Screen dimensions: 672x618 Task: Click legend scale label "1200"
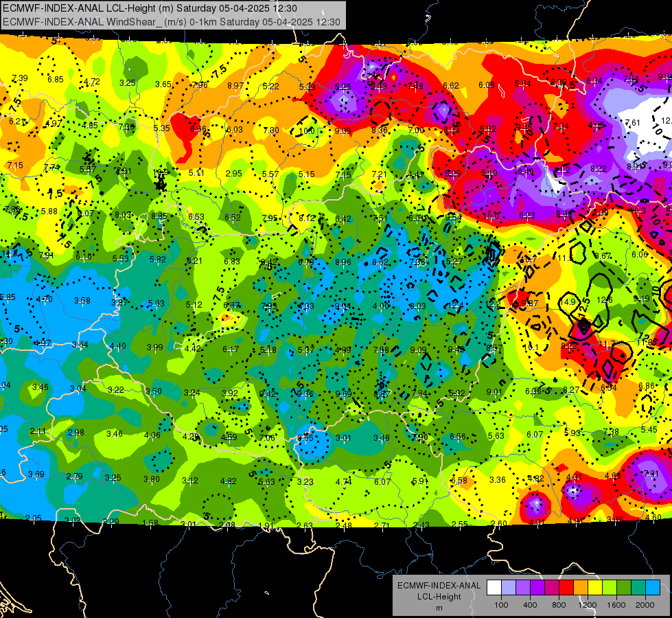tap(588, 605)
